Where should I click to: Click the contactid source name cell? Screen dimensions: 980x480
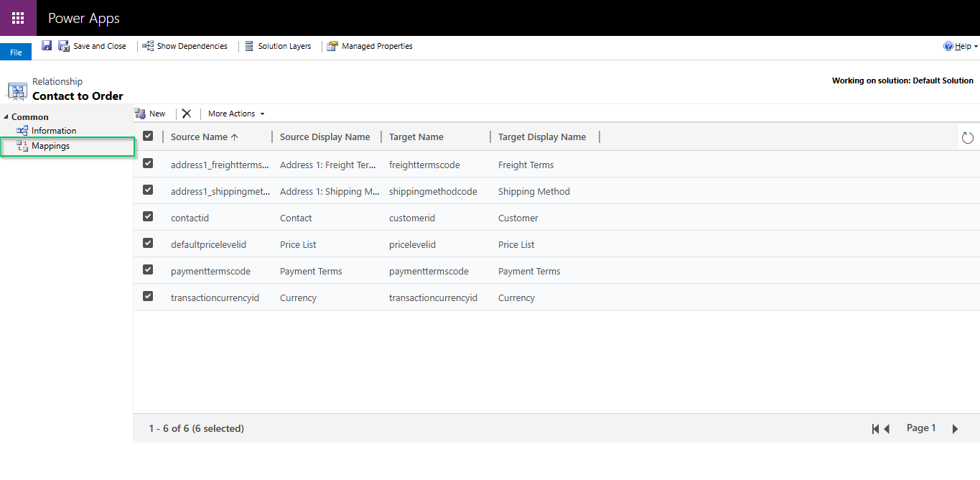pyautogui.click(x=190, y=218)
